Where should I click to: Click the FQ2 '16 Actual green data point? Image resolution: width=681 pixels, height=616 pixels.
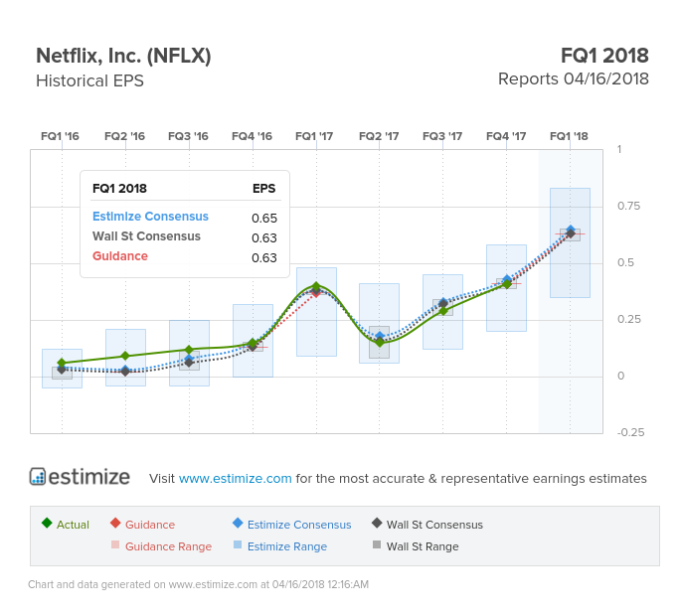125,356
